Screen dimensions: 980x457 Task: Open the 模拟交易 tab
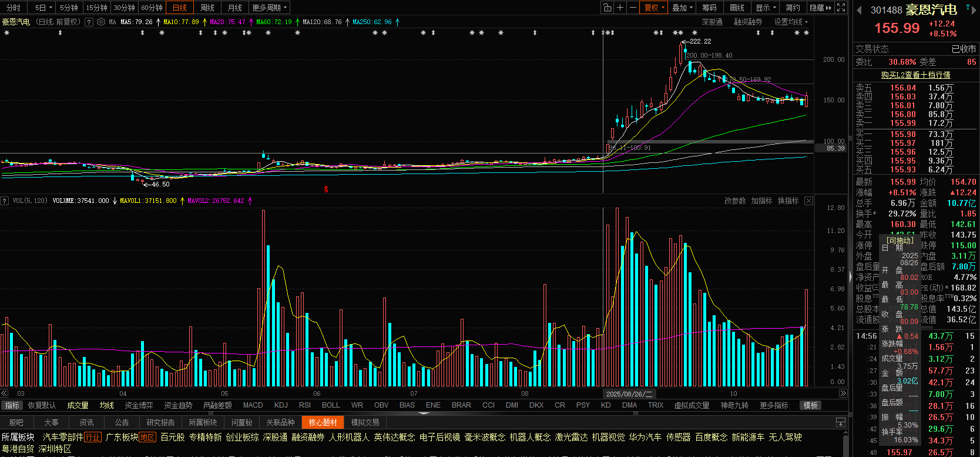(x=365, y=422)
